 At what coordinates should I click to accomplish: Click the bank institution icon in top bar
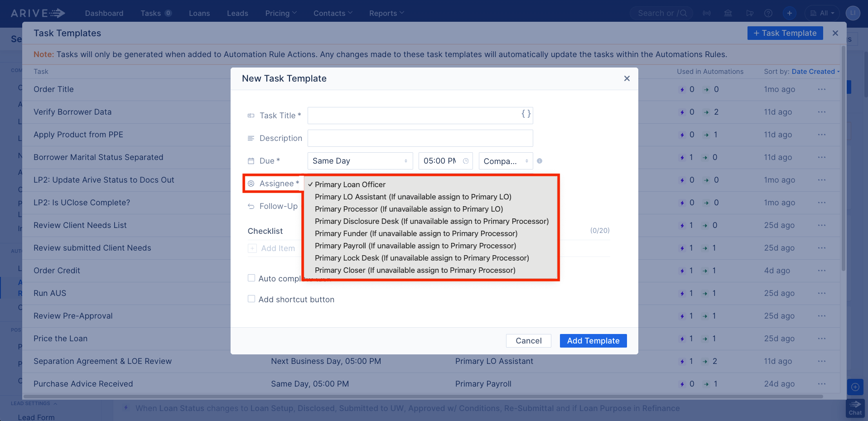(x=728, y=13)
